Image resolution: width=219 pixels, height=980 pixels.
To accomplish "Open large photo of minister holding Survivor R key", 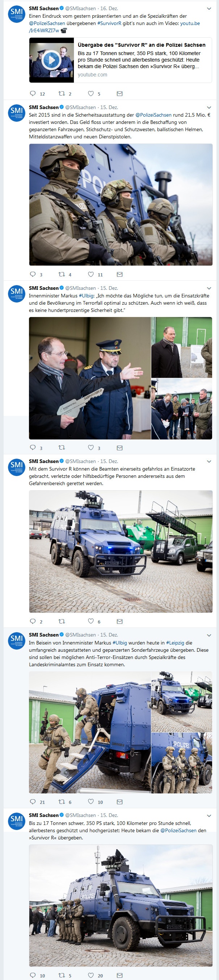I will coord(90,378).
